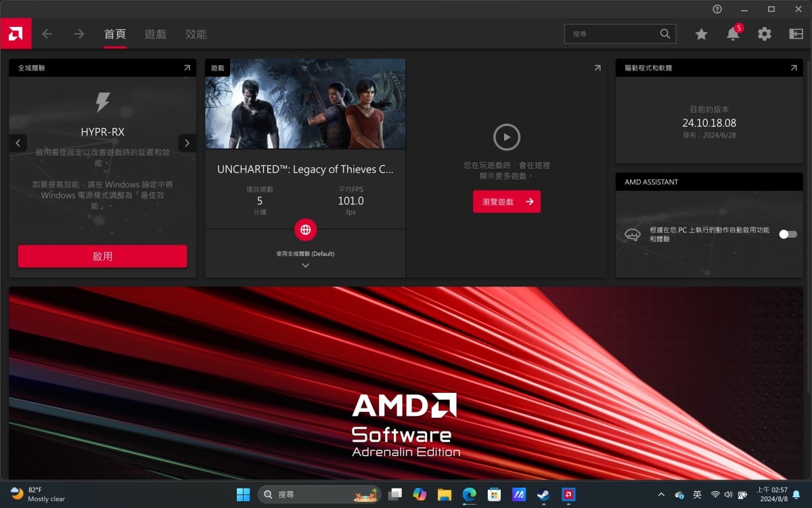Expand the 驅動程式和軟體 panel corner arrow
This screenshot has width=812, height=508.
click(794, 68)
